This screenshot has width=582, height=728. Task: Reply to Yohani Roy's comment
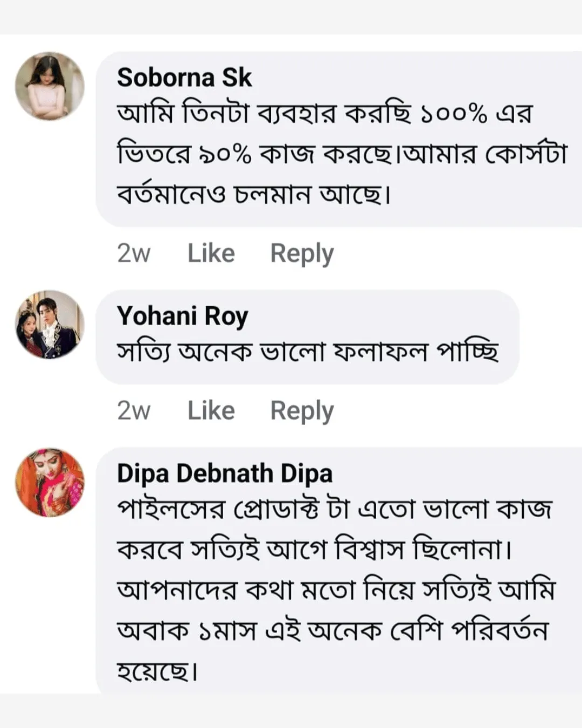click(x=302, y=410)
